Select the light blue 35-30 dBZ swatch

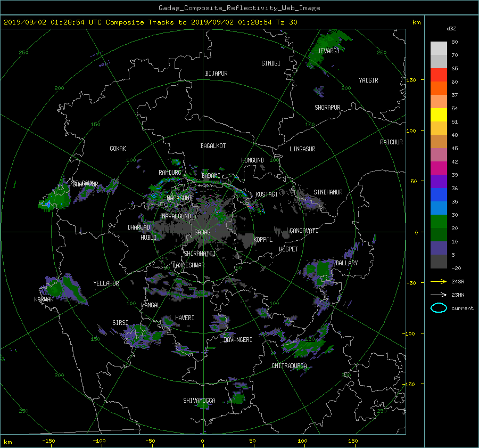coord(439,208)
